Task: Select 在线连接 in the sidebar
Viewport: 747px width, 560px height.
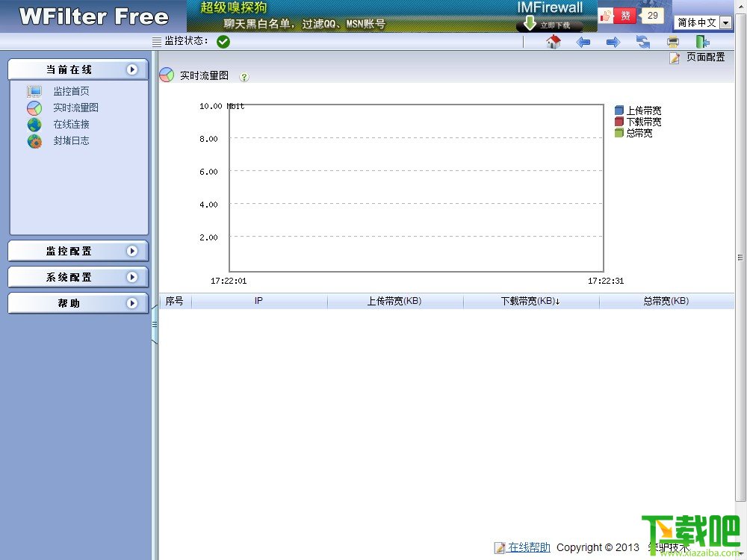Action: (x=71, y=124)
